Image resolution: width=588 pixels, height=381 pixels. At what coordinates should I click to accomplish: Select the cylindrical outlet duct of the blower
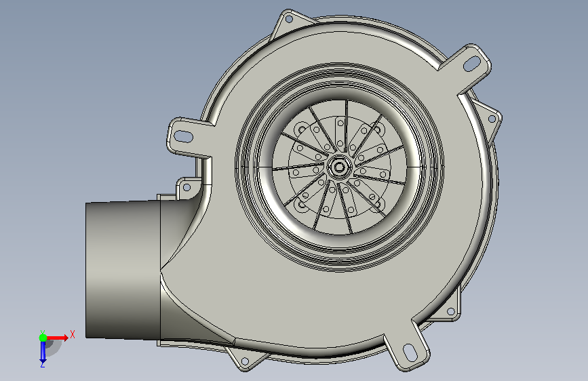[123, 270]
